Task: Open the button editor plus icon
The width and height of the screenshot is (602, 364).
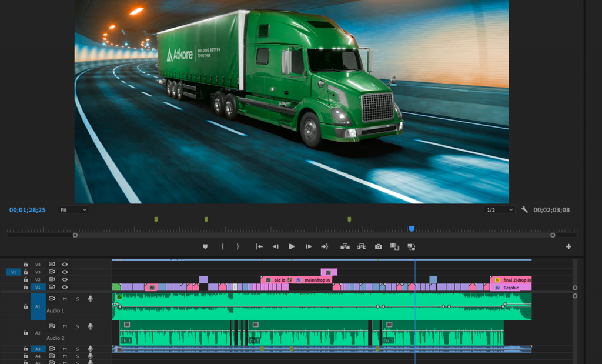Action: (x=568, y=247)
